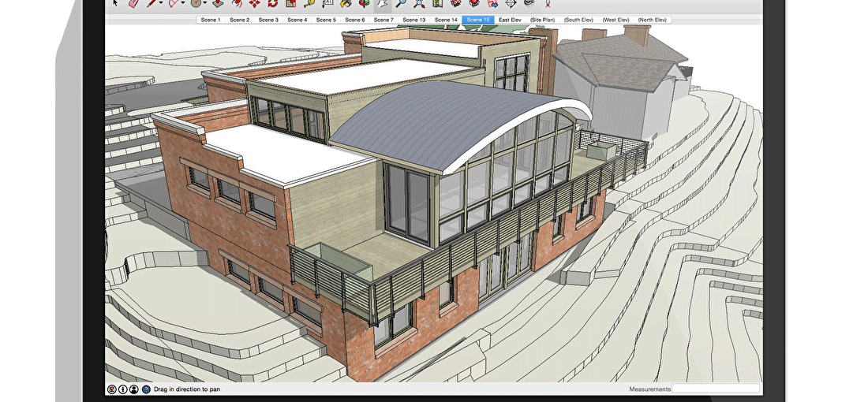This screenshot has height=402, width=868.
Task: Select the Push/Pull tool
Action: 216,3
